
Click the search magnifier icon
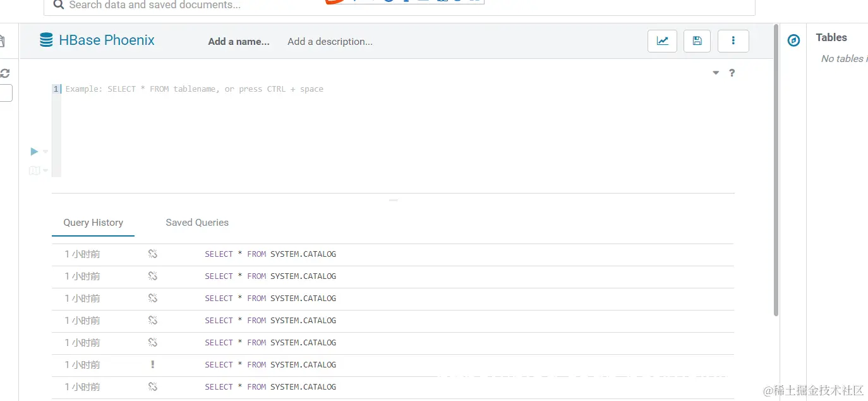58,4
